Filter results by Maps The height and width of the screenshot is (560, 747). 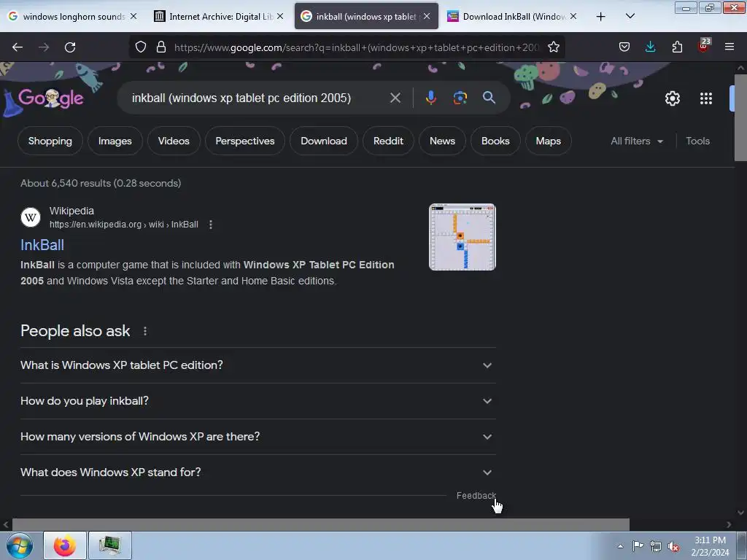(548, 141)
